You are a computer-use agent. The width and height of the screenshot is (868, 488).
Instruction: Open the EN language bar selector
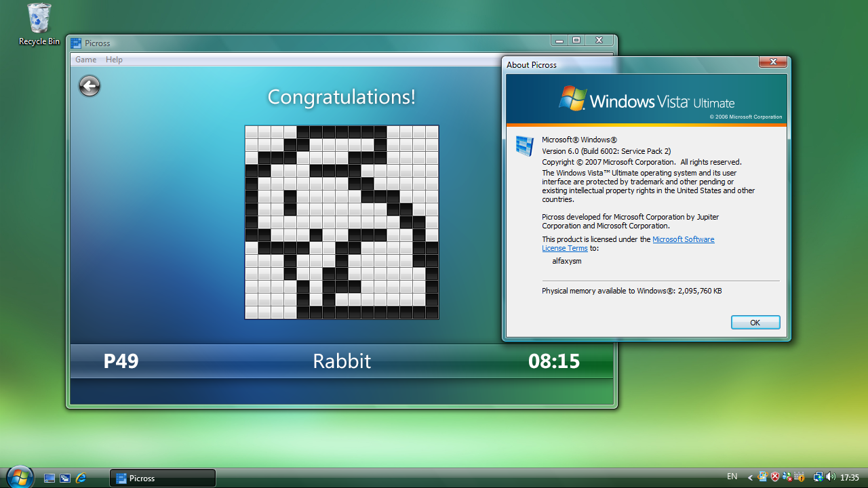pos(732,476)
